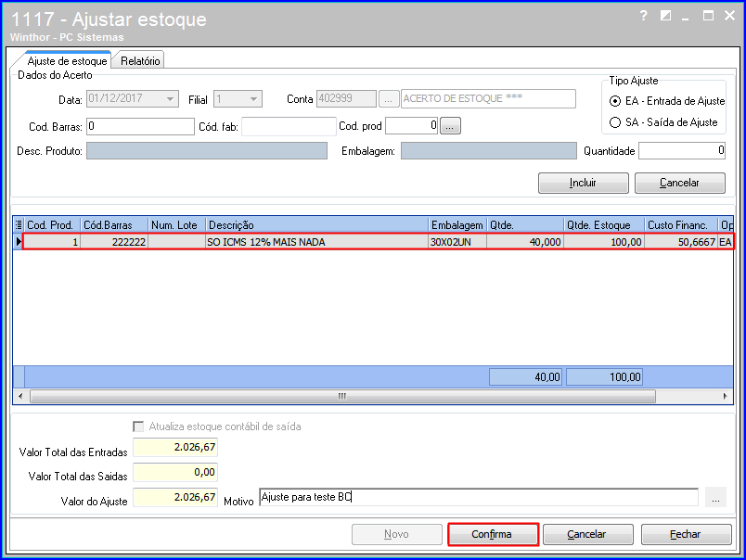746x560 pixels.
Task: Click the grid column selector icon
Action: pos(19,225)
